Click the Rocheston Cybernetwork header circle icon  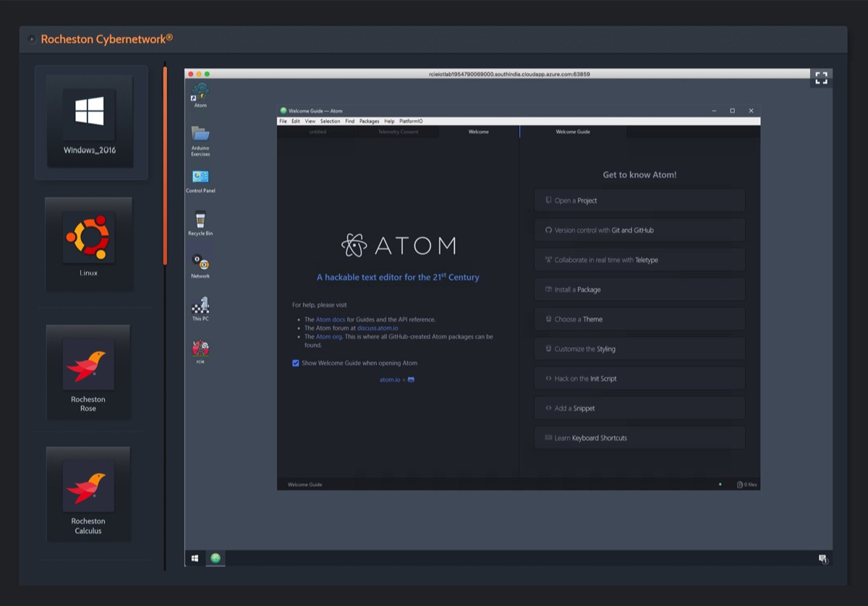(31, 39)
